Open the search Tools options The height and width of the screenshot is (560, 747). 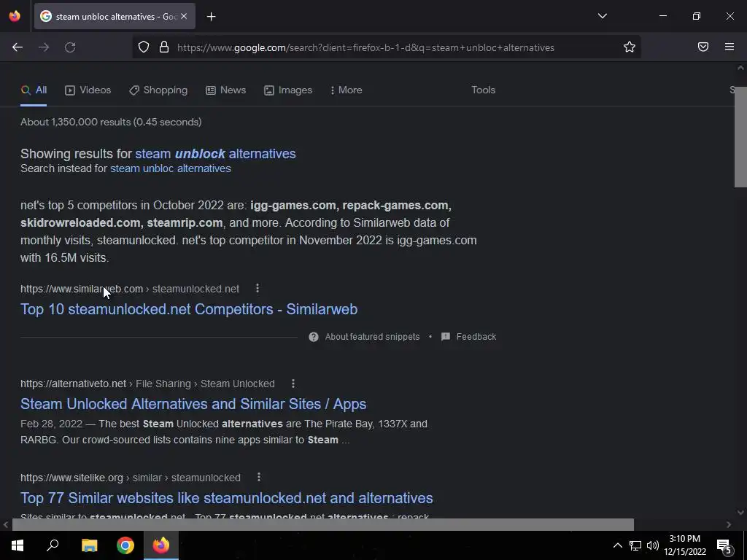(483, 90)
